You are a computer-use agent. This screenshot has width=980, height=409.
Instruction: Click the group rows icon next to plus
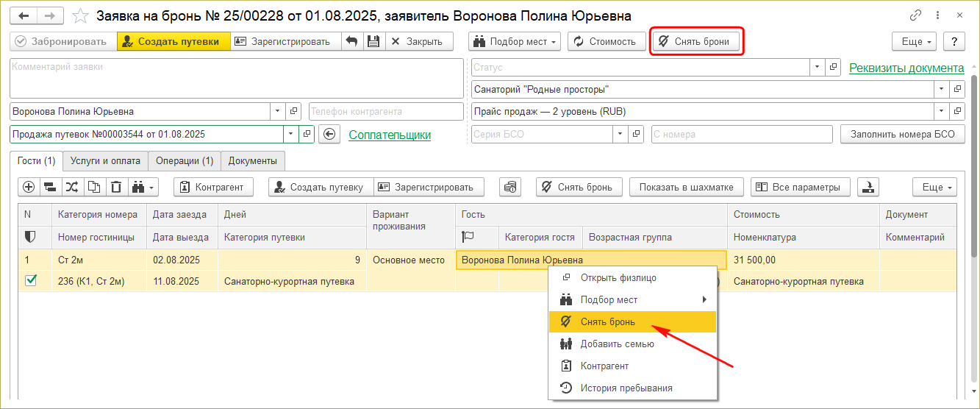[x=50, y=187]
